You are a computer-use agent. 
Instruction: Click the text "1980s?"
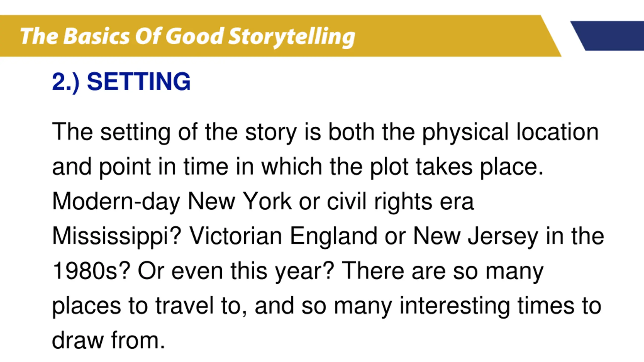pyautogui.click(x=91, y=271)
